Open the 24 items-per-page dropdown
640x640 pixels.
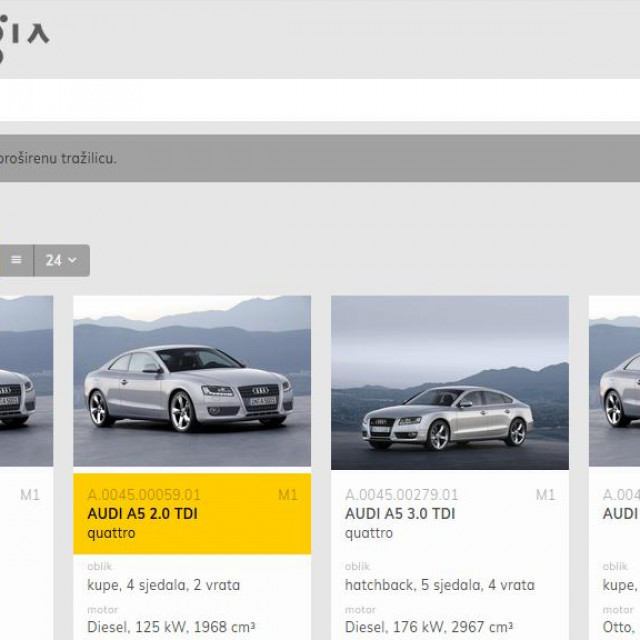coord(62,260)
